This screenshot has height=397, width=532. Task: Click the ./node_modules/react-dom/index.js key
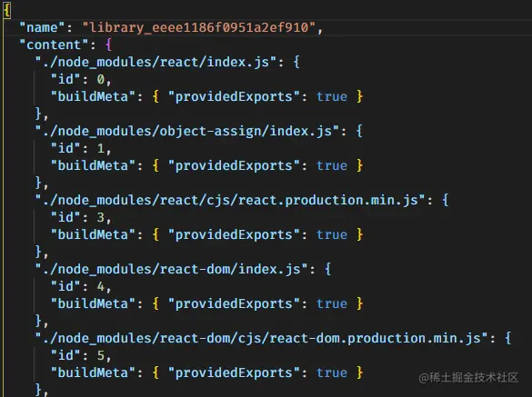tap(172, 269)
